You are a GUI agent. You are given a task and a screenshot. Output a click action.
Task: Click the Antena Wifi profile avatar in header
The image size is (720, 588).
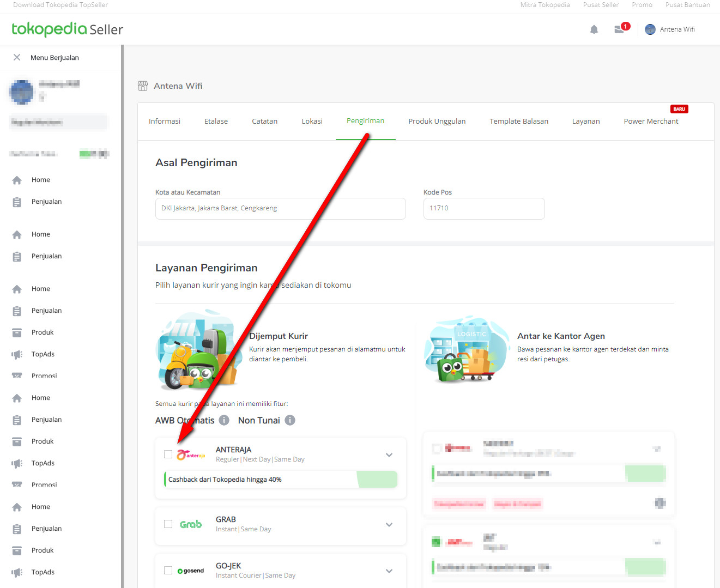650,29
